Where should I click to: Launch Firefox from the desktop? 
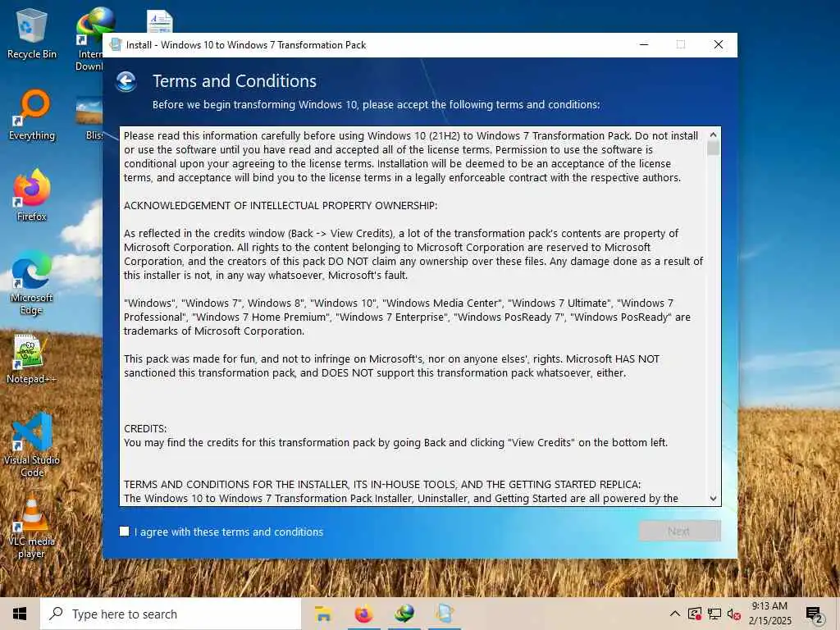click(x=32, y=195)
